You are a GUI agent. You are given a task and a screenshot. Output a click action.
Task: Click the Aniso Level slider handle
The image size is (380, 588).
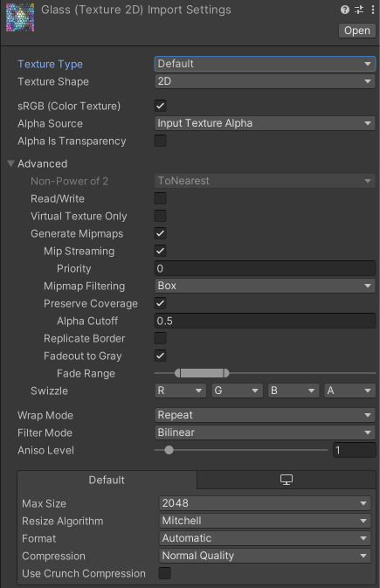tap(169, 450)
